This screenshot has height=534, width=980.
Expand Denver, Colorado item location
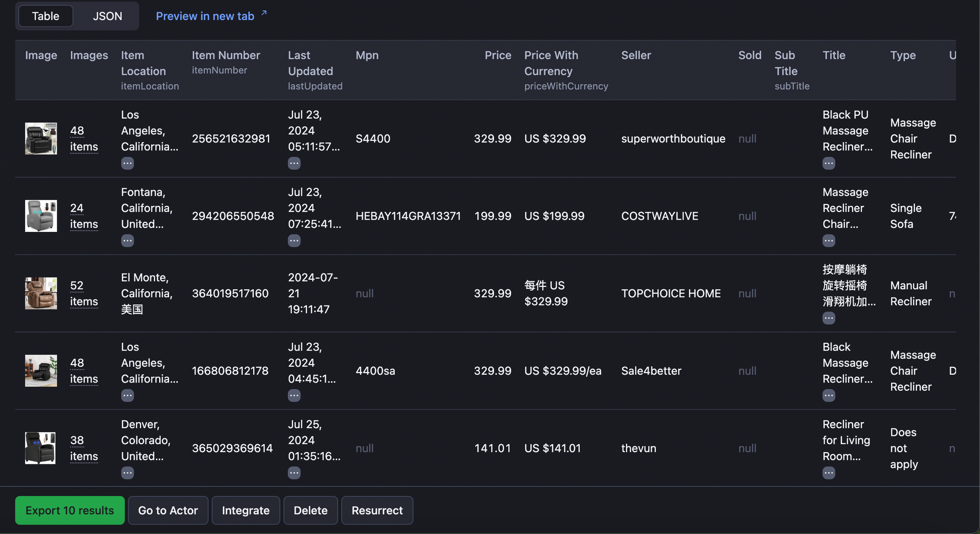[x=127, y=472]
